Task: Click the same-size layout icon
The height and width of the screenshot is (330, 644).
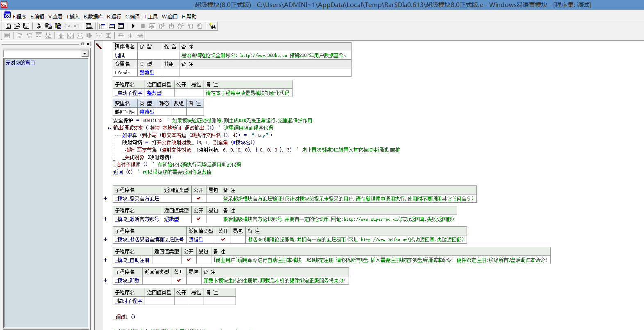Action: click(x=140, y=36)
